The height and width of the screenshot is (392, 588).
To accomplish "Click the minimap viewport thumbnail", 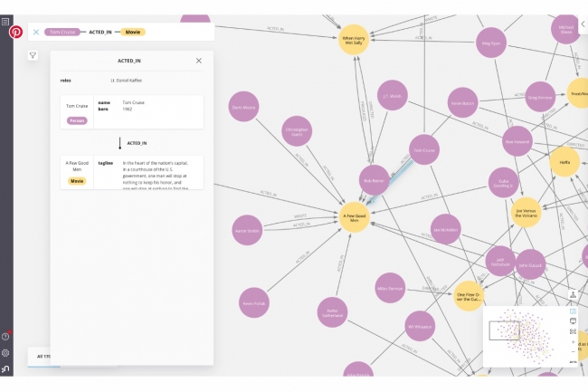I will click(505, 330).
